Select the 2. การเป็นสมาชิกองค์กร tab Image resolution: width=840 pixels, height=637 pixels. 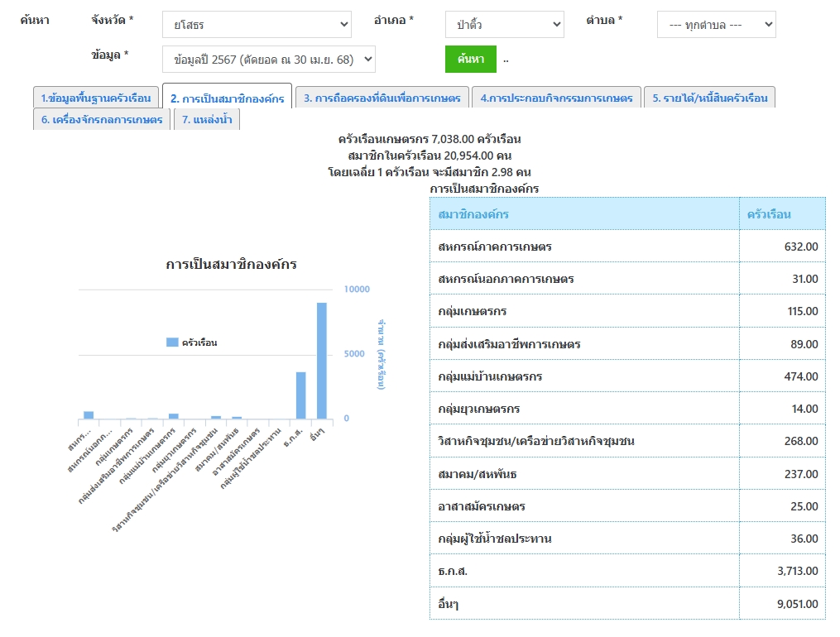click(227, 98)
